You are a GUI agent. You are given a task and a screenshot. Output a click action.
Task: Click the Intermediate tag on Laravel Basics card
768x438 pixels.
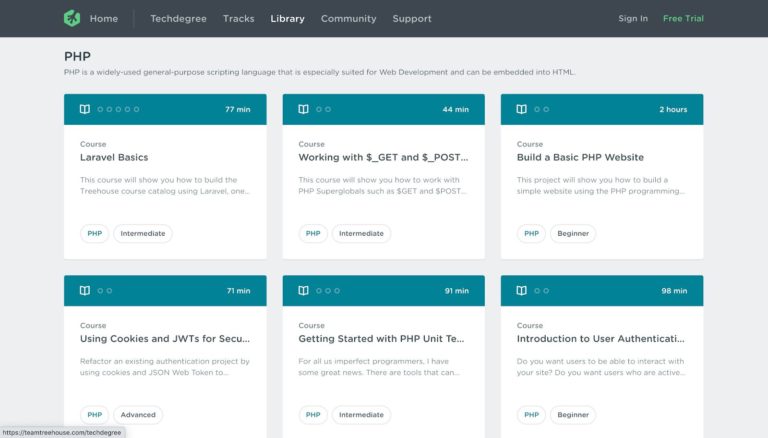[x=143, y=233]
